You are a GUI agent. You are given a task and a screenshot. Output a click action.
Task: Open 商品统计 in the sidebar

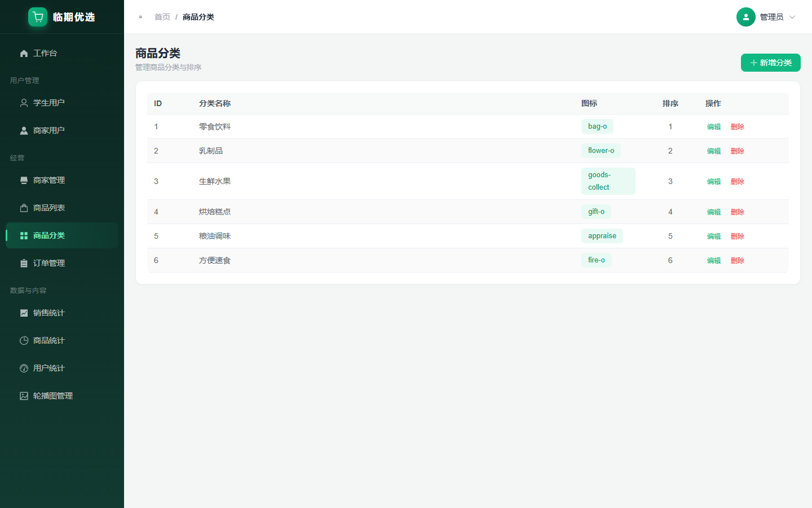[62, 340]
